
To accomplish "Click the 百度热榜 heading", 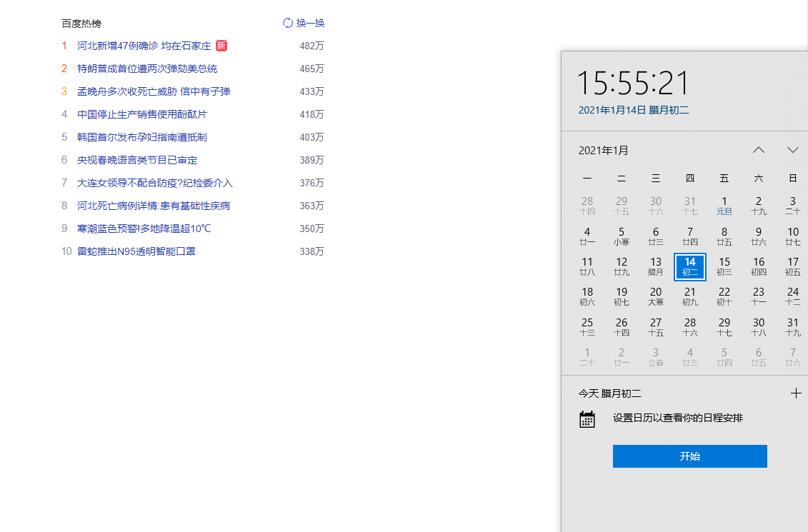I will [81, 24].
